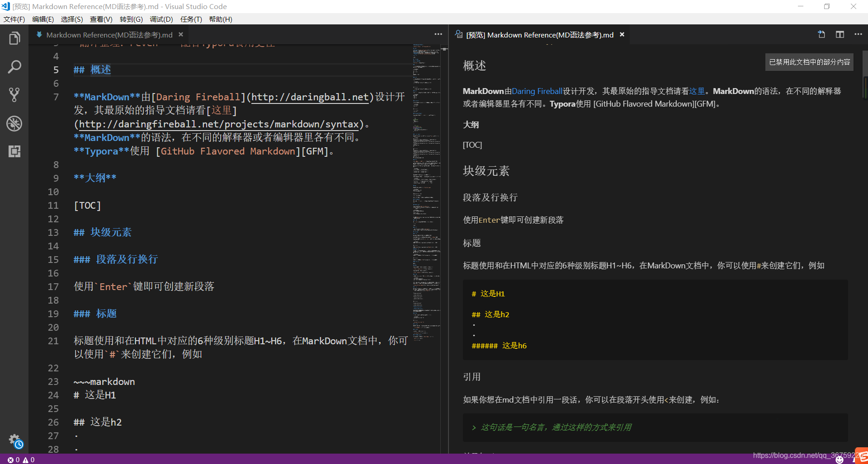Screen dimensions: 868x464
Task: Restore down the VS Code window
Action: click(x=827, y=6)
